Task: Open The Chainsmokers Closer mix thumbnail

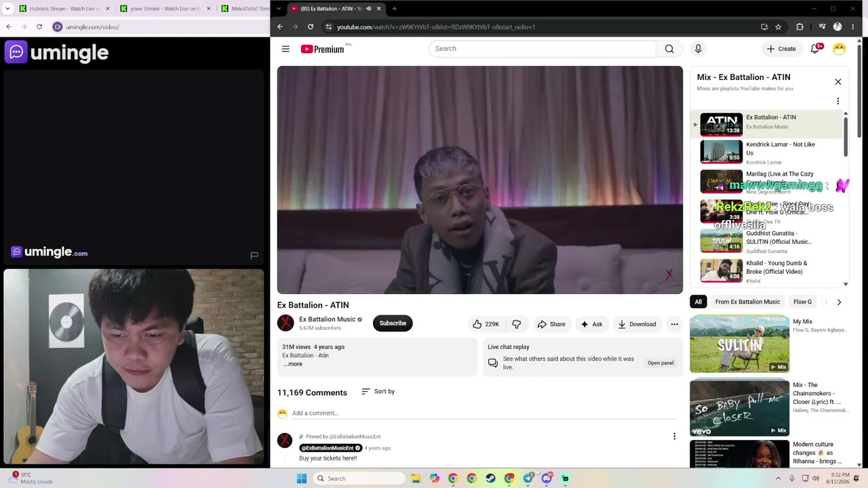Action: point(739,407)
